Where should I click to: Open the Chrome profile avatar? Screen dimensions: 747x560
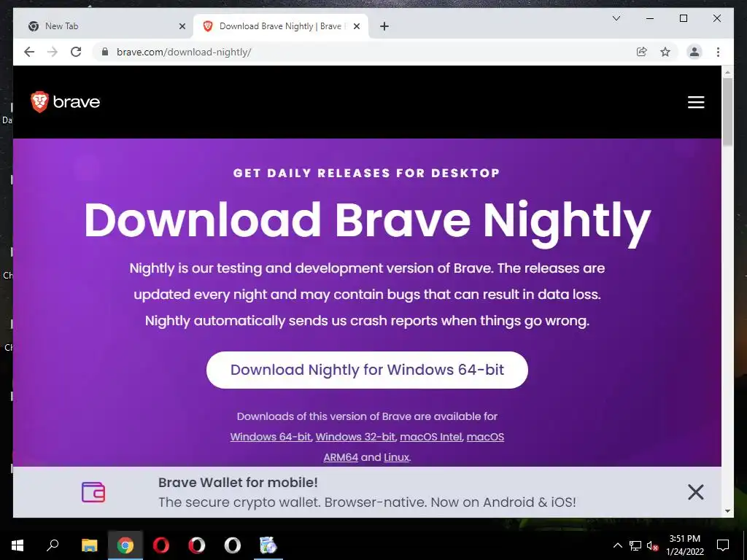(x=694, y=52)
